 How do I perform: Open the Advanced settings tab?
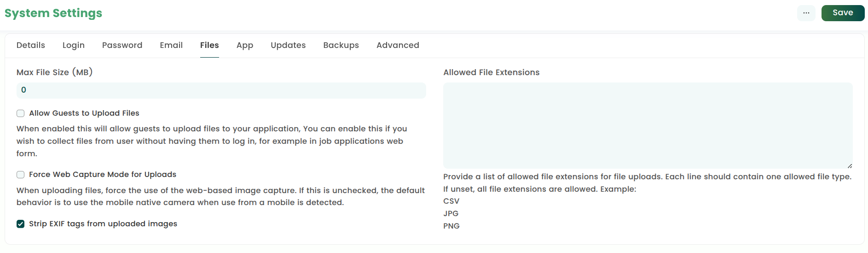click(x=398, y=45)
